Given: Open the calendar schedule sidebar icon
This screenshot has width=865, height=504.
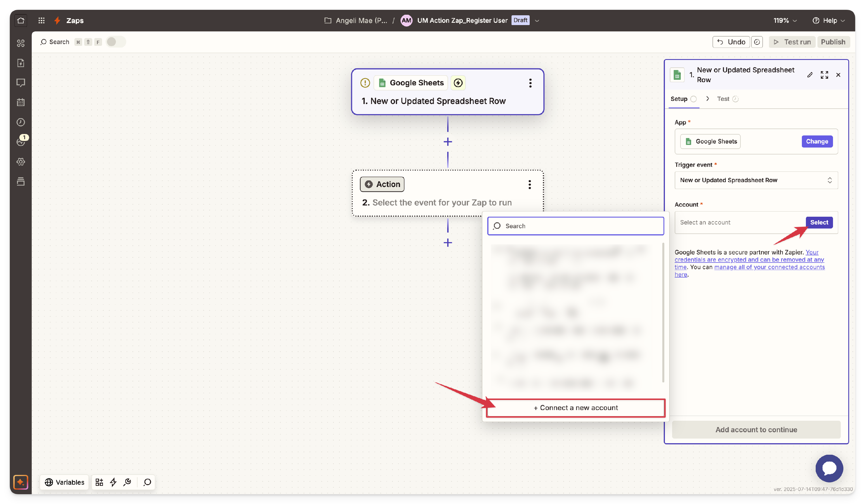Looking at the screenshot, I should (20, 102).
